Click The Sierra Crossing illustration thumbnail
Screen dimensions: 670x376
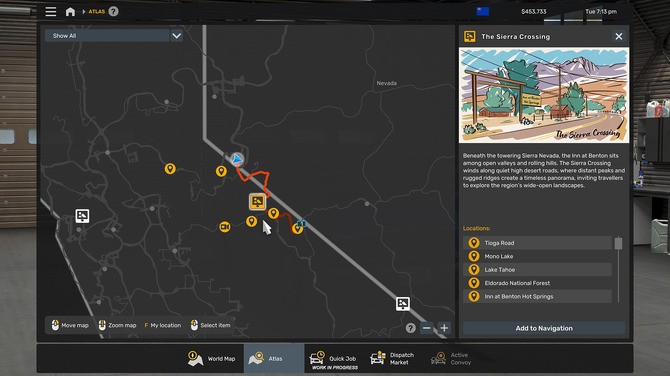544,95
